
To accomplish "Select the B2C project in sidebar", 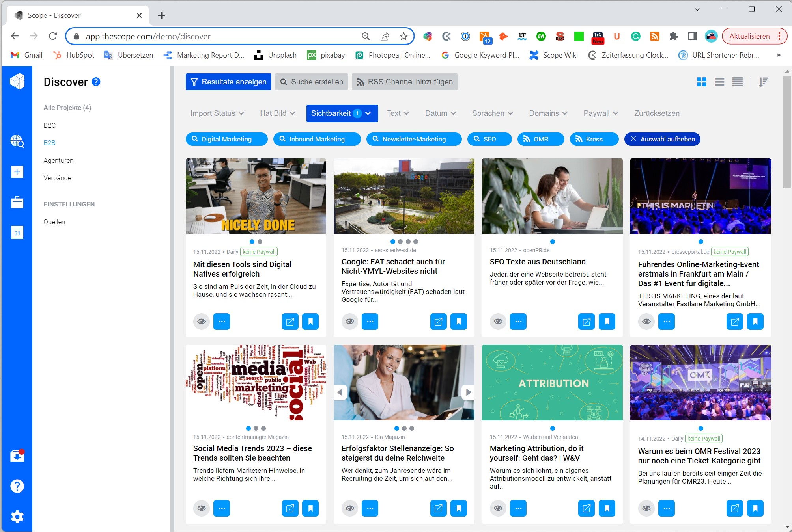I will click(50, 125).
